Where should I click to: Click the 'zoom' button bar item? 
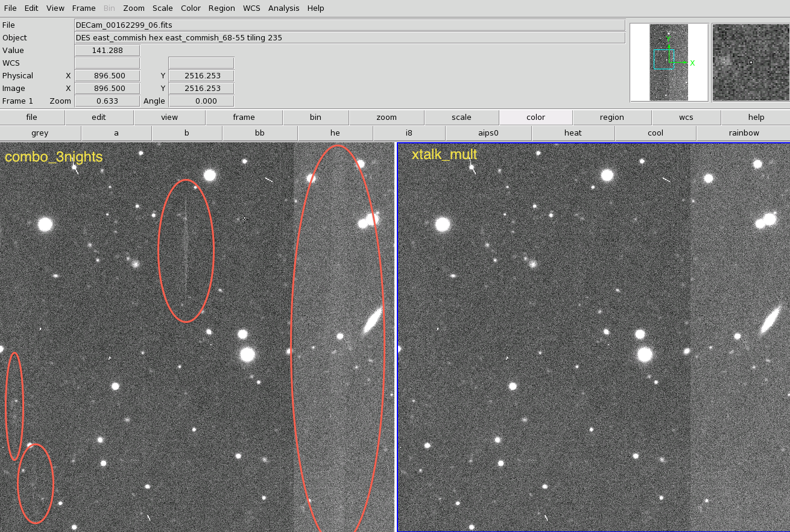coord(387,117)
